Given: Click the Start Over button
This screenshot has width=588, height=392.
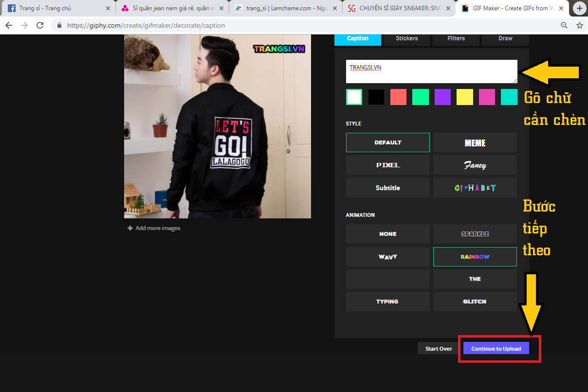Looking at the screenshot, I should [x=439, y=349].
